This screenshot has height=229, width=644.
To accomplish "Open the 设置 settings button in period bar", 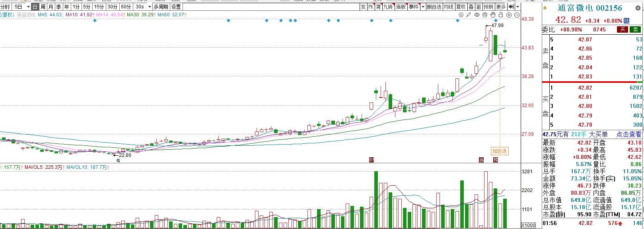I will [176, 7].
